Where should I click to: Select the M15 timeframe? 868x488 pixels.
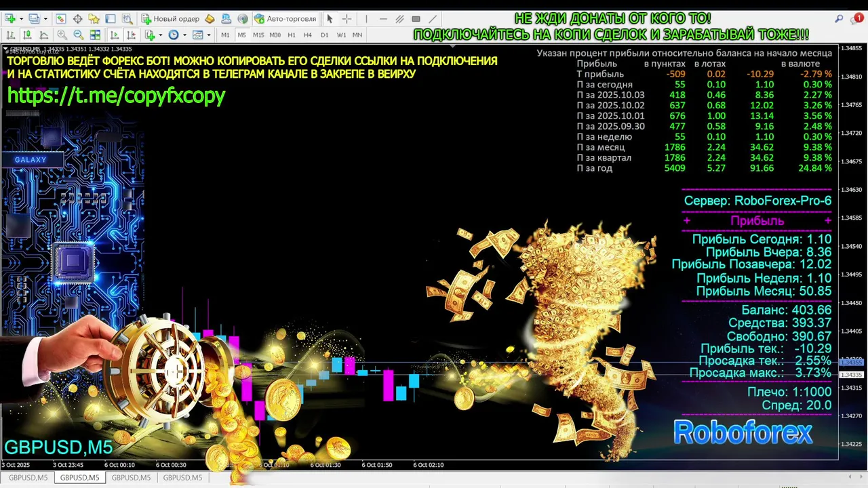(x=258, y=35)
